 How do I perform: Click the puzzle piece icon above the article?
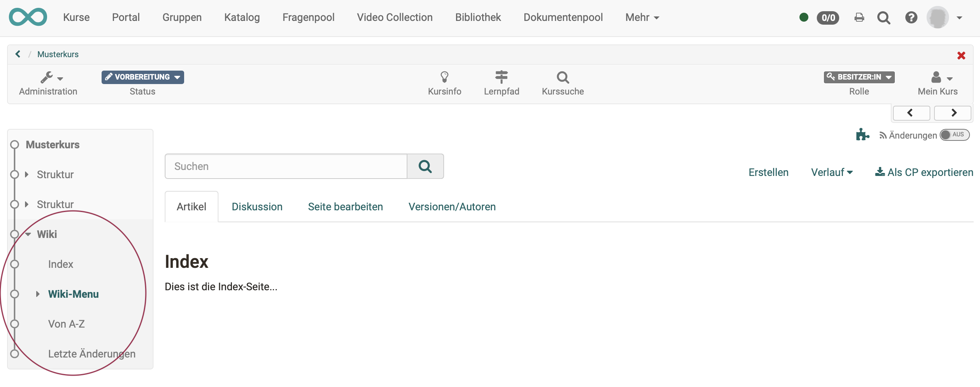point(862,134)
